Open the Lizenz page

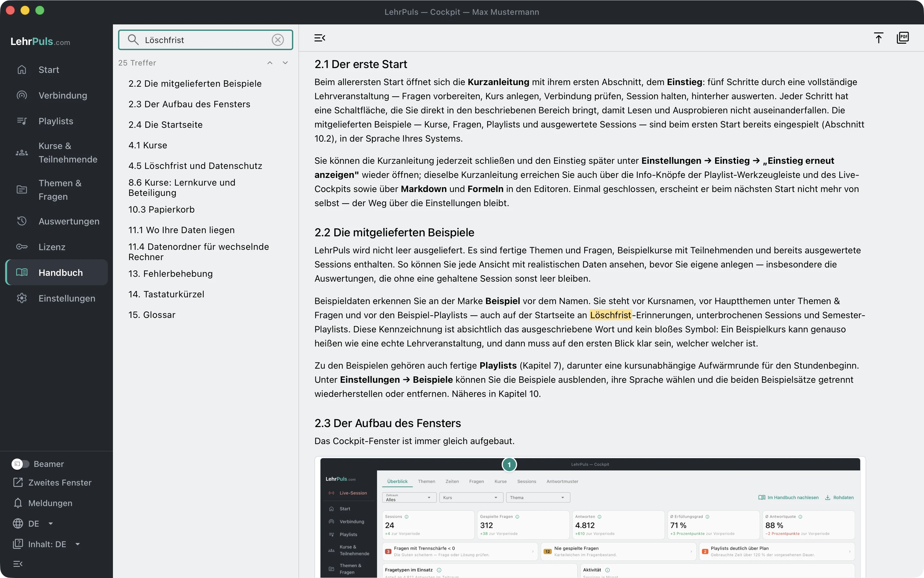coord(56,247)
